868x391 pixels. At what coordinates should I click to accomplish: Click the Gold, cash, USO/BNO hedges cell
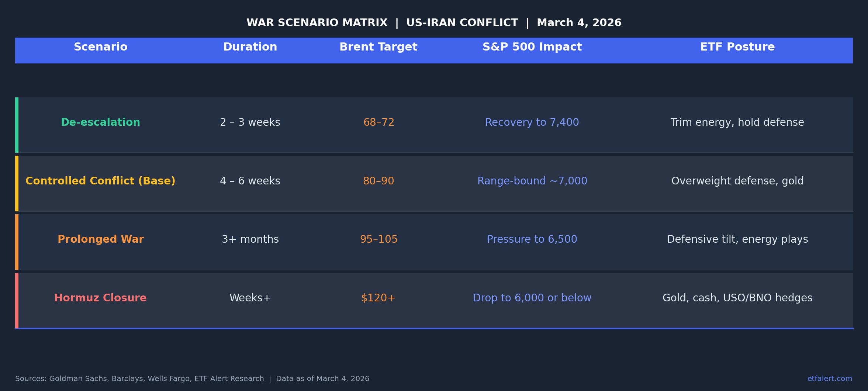click(x=737, y=298)
